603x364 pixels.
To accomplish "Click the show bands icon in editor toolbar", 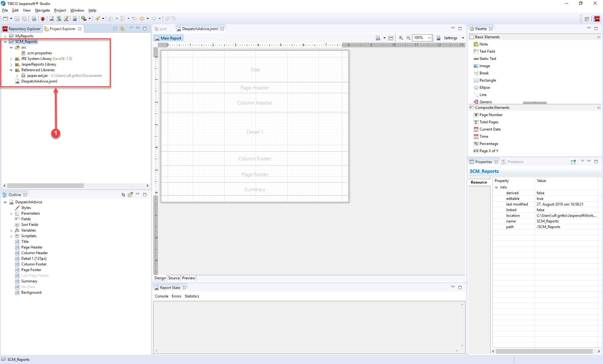I will 391,38.
